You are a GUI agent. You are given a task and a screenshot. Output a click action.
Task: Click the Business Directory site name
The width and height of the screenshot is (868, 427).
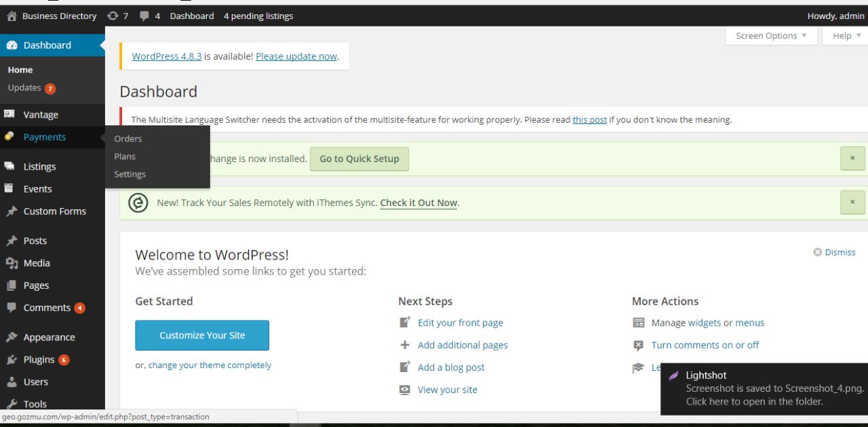[60, 16]
